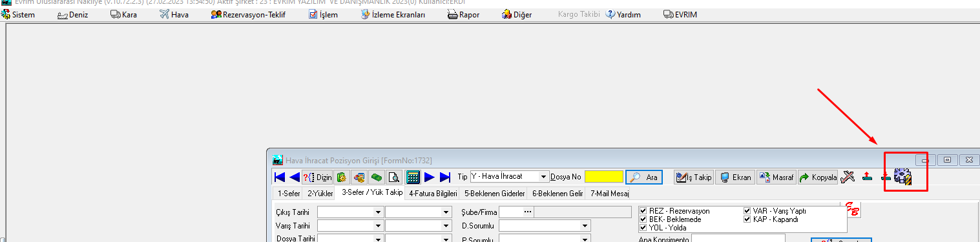Expand second Çıkış Tarihi date dropdown

click(x=446, y=212)
